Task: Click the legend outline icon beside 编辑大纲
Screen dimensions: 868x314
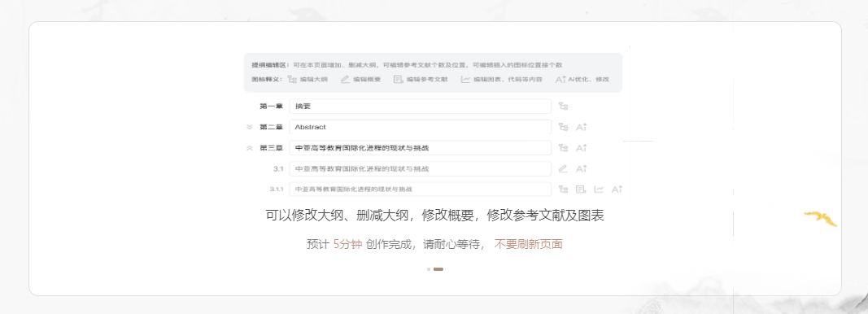Action: tap(292, 79)
